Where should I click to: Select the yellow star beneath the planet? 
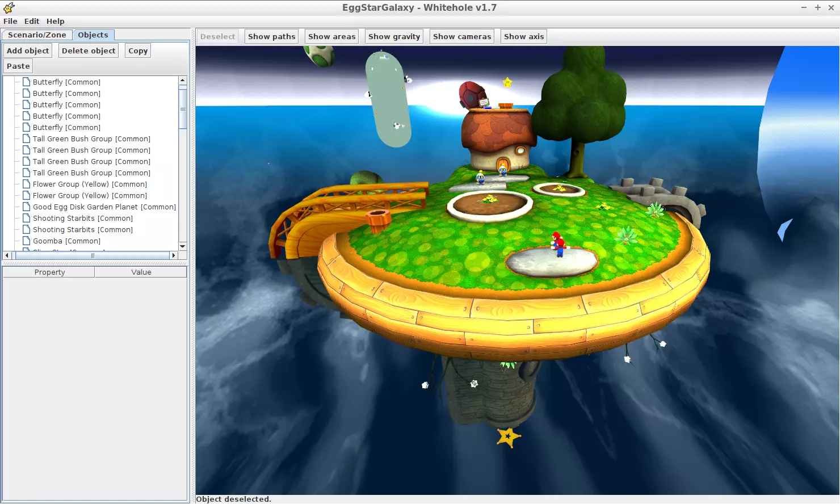(x=508, y=437)
